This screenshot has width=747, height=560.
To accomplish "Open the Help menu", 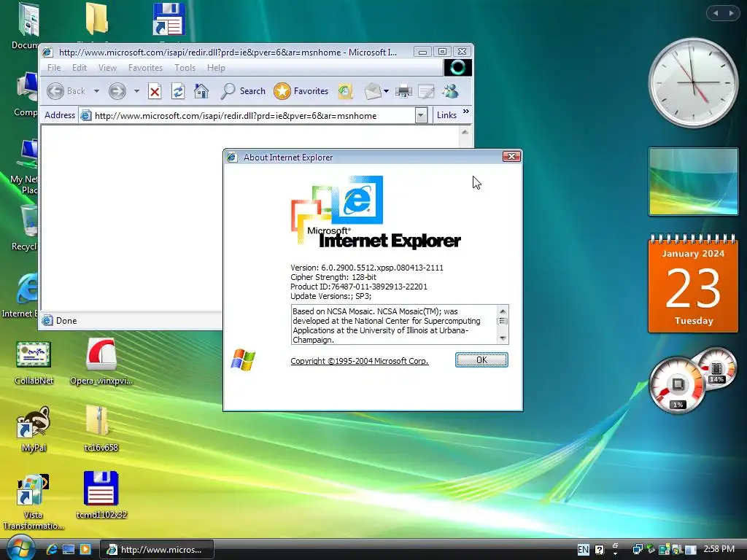I will point(216,68).
